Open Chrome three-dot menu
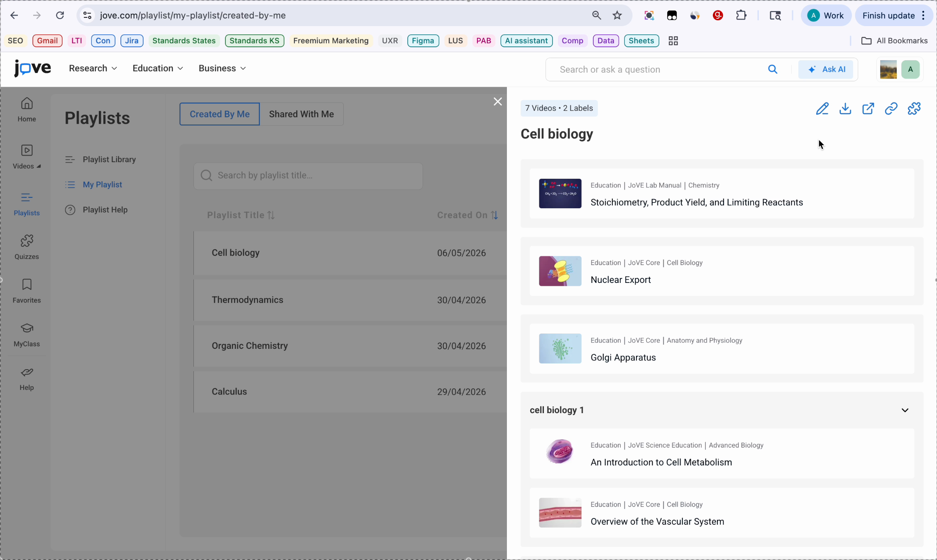The image size is (937, 560). pos(923,15)
